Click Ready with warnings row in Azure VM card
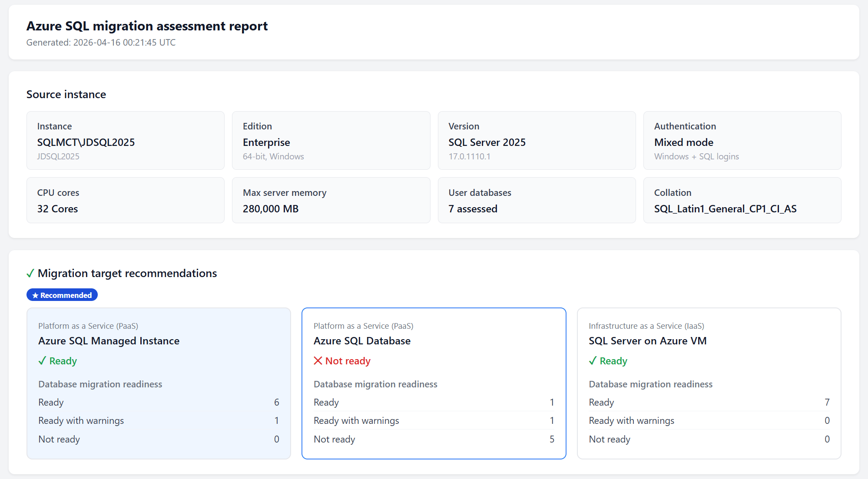The width and height of the screenshot is (868, 479). (x=709, y=421)
